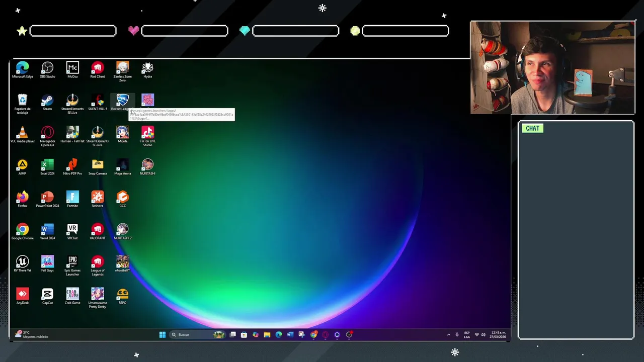
Task: Open File Explorer from the taskbar
Action: tap(267, 335)
